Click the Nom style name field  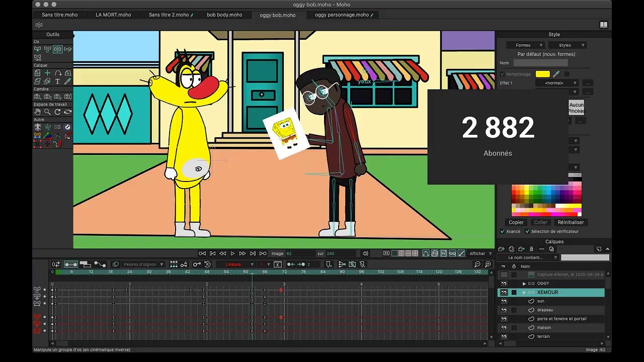coord(540,63)
